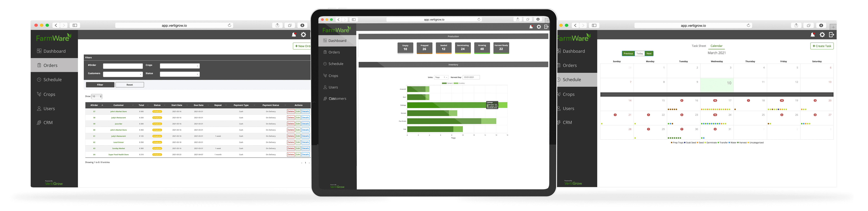
Task: Open Crops in the tablet window sidebar
Action: [331, 76]
